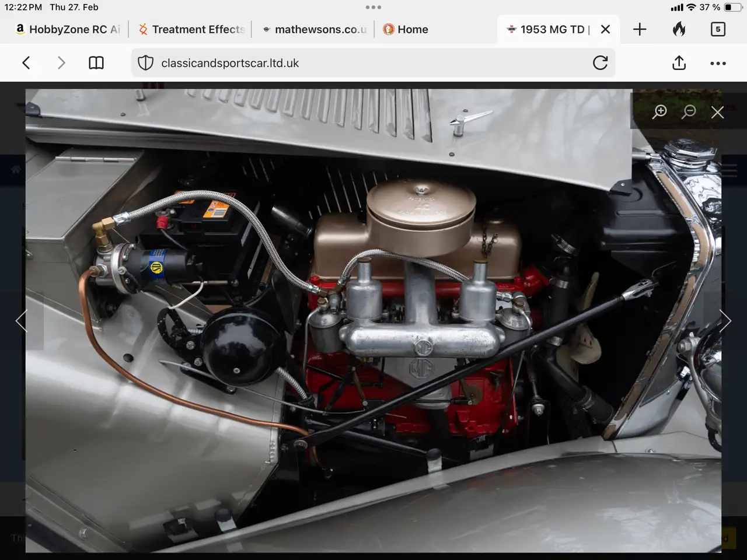Screen dimensions: 747x560
Task: Open the browser three-dot menu
Action: (x=718, y=63)
